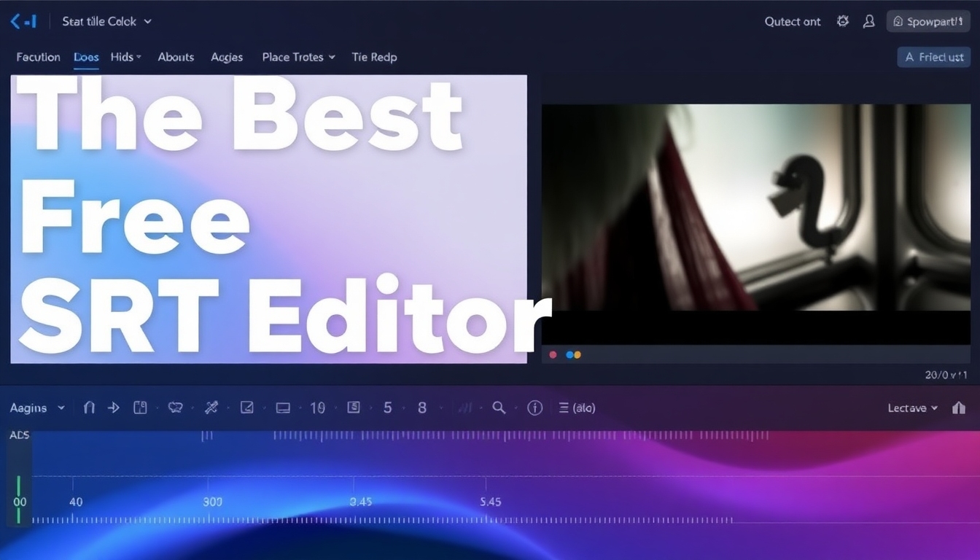Click the 300 timeline mark
The image size is (980, 560).
pos(212,502)
